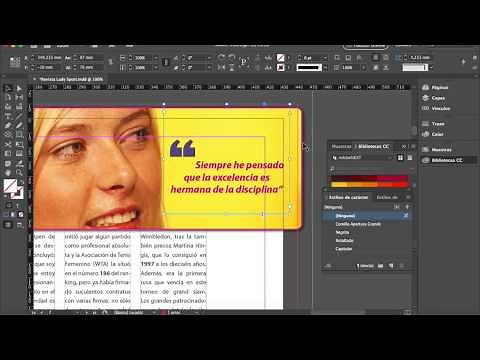Switch to Normal view mode
This screenshot has height=360, width=480.
click(8, 225)
